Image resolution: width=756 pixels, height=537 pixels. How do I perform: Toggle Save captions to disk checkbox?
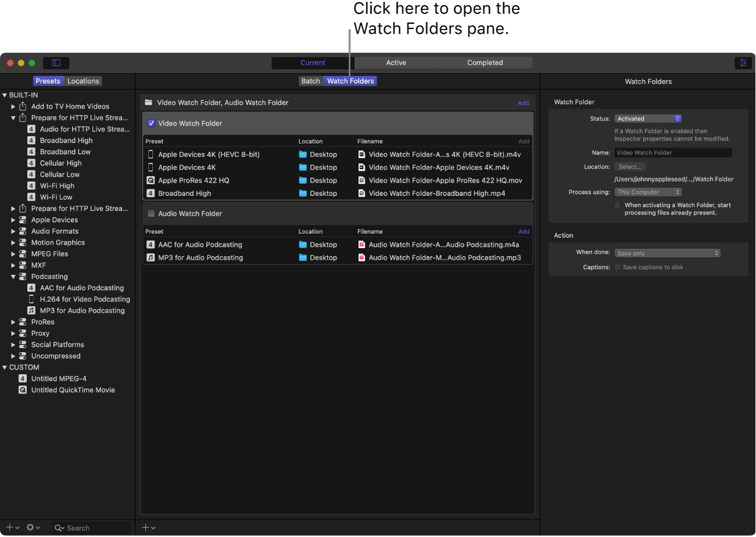pyautogui.click(x=618, y=267)
